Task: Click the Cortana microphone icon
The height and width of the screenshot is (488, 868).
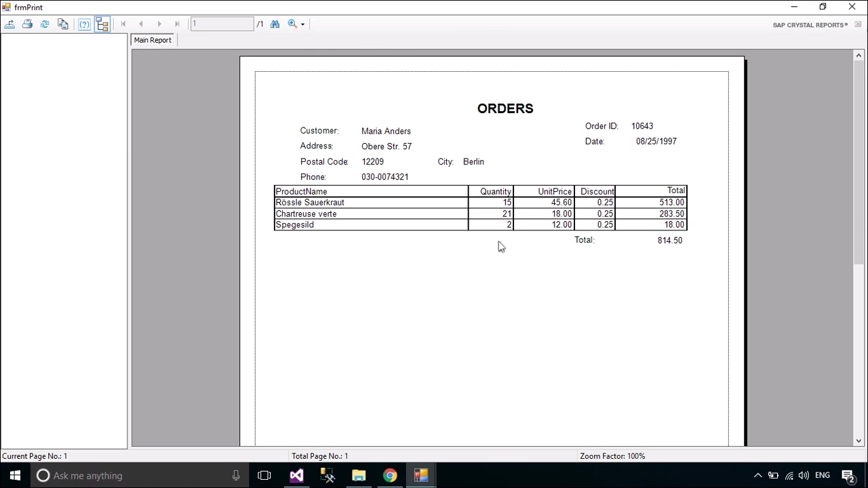Action: pyautogui.click(x=236, y=476)
